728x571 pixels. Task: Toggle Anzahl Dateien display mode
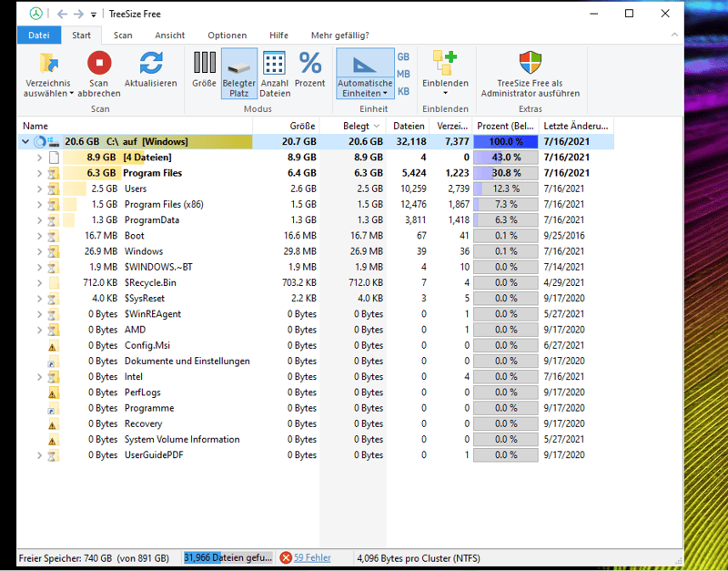point(274,63)
